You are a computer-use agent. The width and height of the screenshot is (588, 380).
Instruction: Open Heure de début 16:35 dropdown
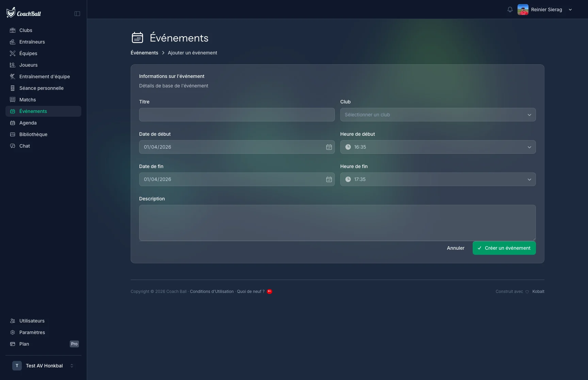coord(438,147)
